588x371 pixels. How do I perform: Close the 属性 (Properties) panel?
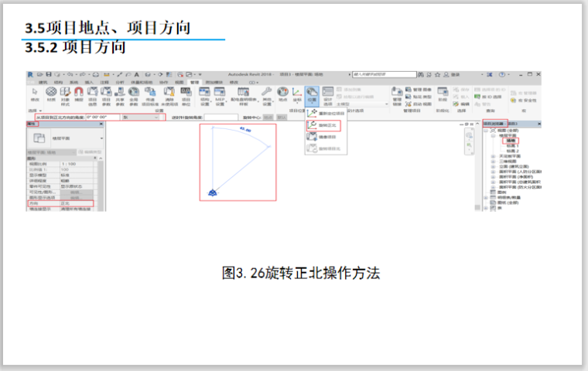pos(101,124)
